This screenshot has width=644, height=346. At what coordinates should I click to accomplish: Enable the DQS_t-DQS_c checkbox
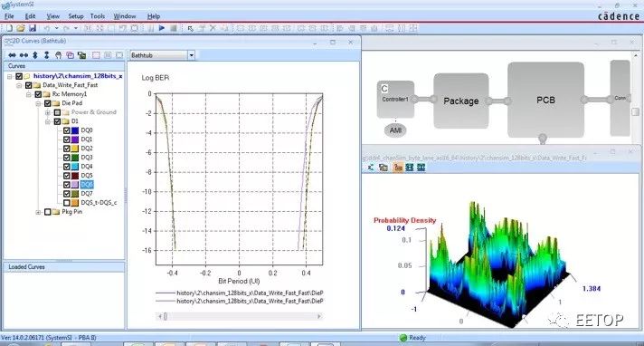point(67,203)
